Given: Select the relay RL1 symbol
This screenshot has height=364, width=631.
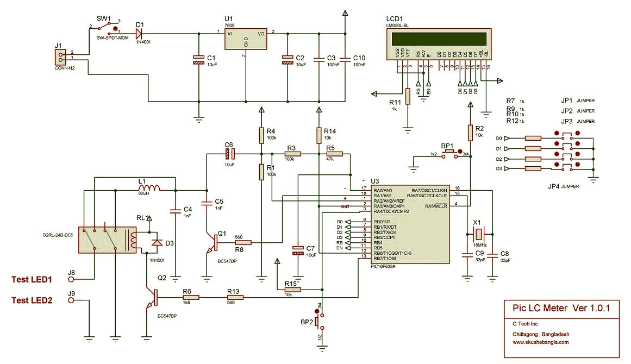Looking at the screenshot, I should click(108, 240).
